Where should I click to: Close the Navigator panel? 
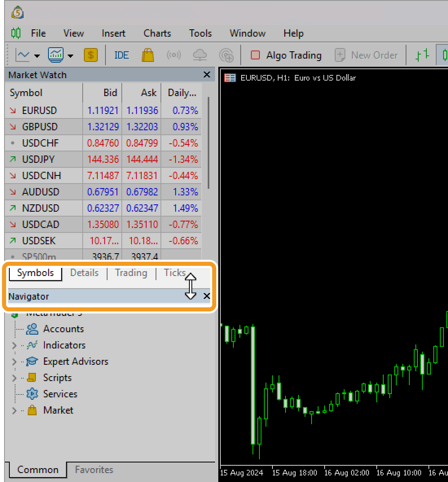coord(207,296)
